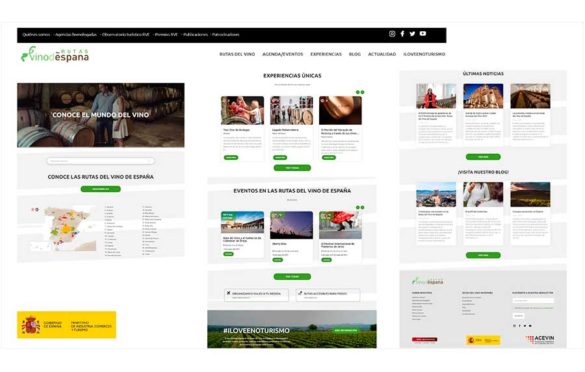Click the wide green button below the event cards
Viewport: 585px width, 372px height.
292,277
